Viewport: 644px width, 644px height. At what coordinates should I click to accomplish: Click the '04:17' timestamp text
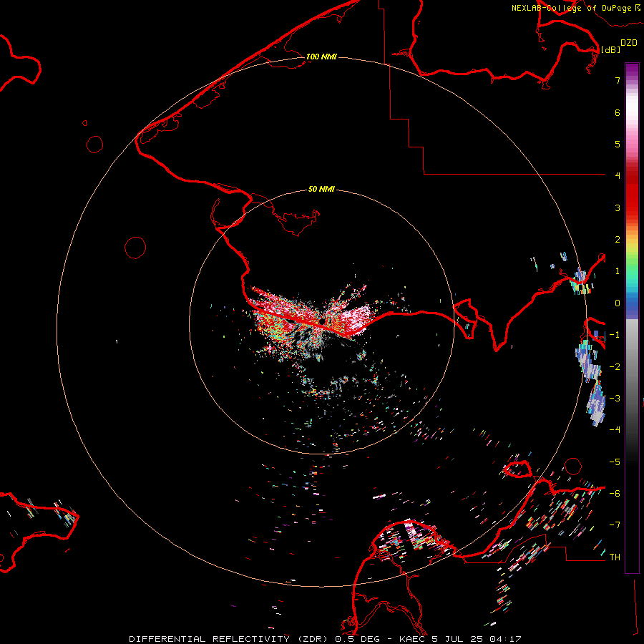pyautogui.click(x=506, y=639)
